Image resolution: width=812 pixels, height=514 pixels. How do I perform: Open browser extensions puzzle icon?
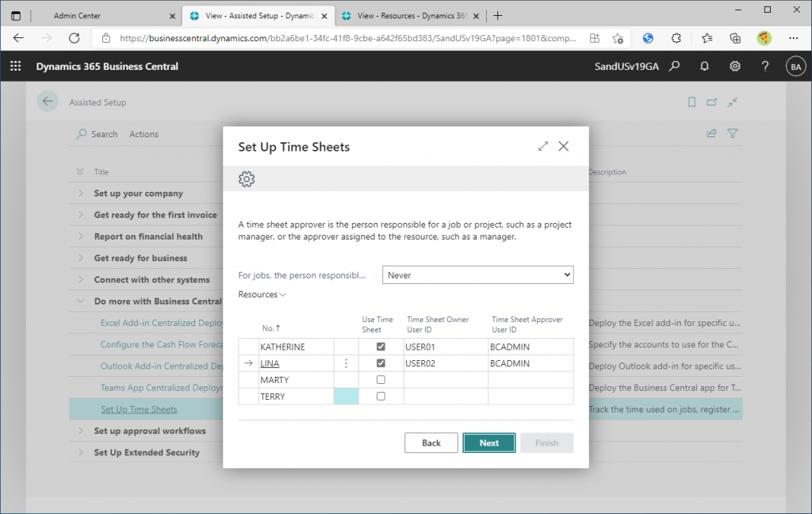pyautogui.click(x=676, y=38)
